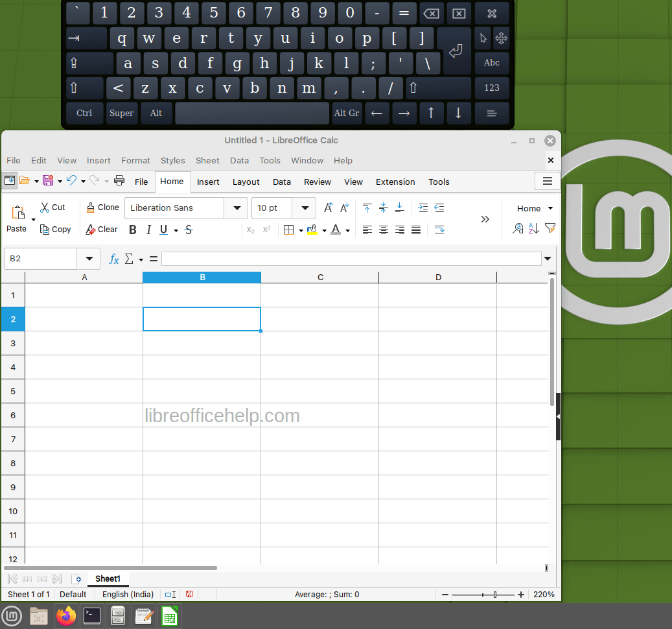Switch to the Layout ribbon tab
Viewport: 672px width, 629px height.
[x=246, y=182]
